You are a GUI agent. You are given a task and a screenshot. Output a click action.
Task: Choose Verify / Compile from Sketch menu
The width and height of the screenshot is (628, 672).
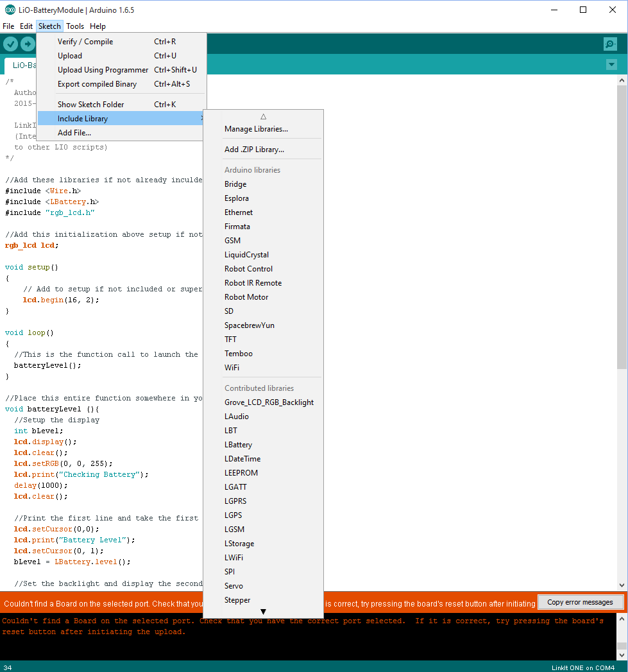[122, 42]
